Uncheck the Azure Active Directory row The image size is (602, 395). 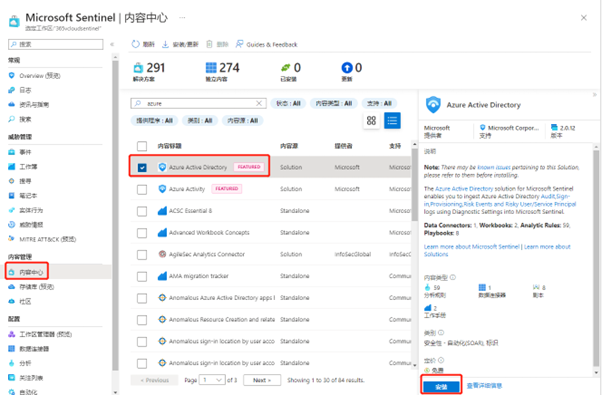coord(142,167)
